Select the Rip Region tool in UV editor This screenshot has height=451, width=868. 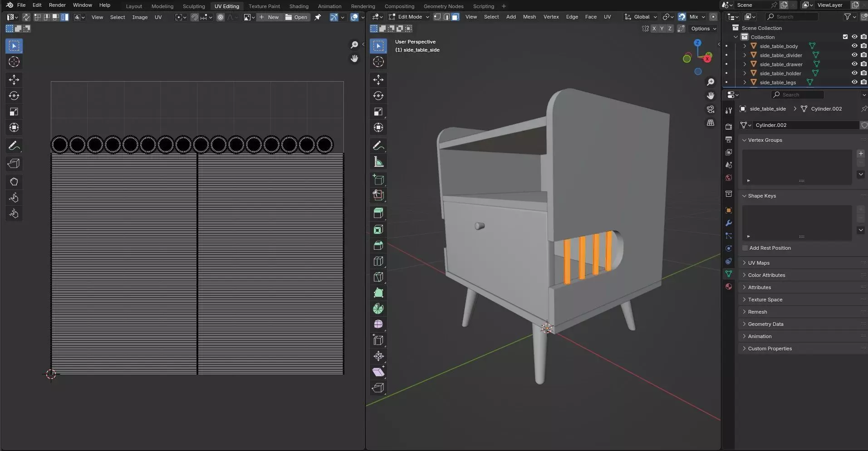point(14,164)
